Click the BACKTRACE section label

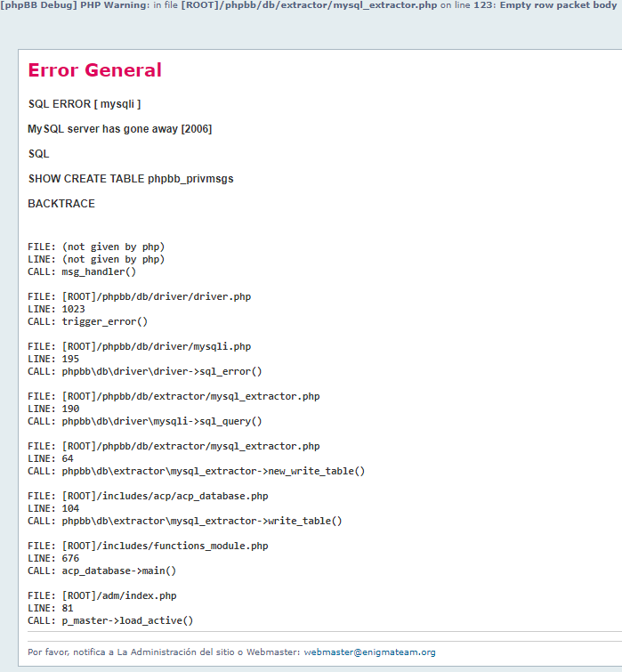click(61, 204)
